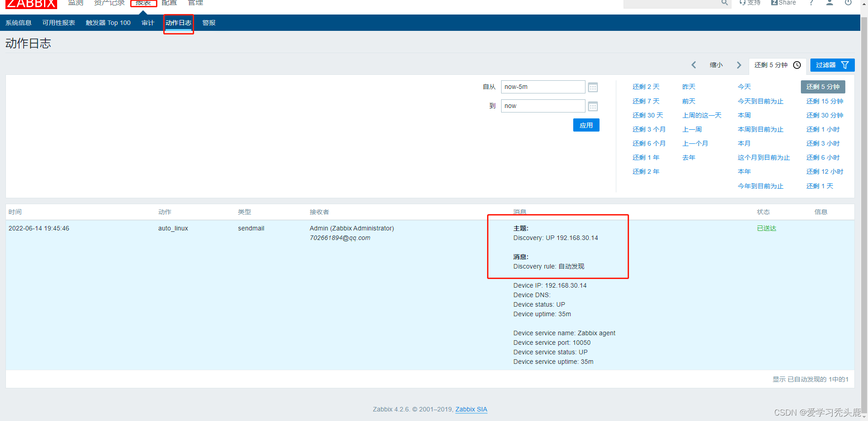Image resolution: width=868 pixels, height=421 pixels.
Task: Switch to 动作日志 submenu
Action: coord(178,23)
